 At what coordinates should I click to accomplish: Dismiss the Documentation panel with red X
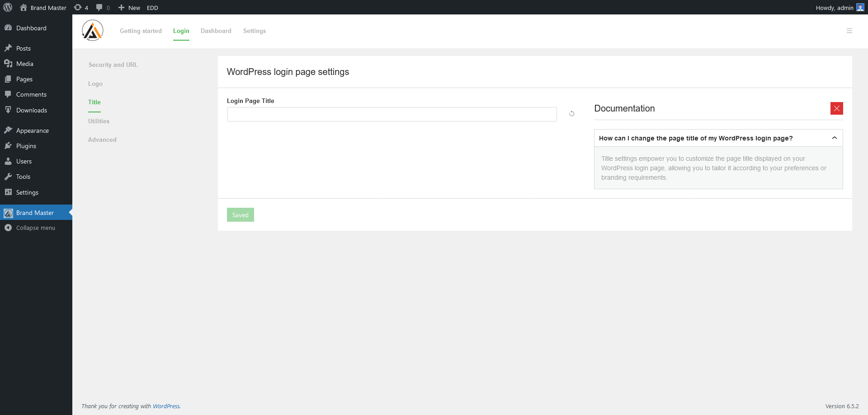pyautogui.click(x=837, y=108)
